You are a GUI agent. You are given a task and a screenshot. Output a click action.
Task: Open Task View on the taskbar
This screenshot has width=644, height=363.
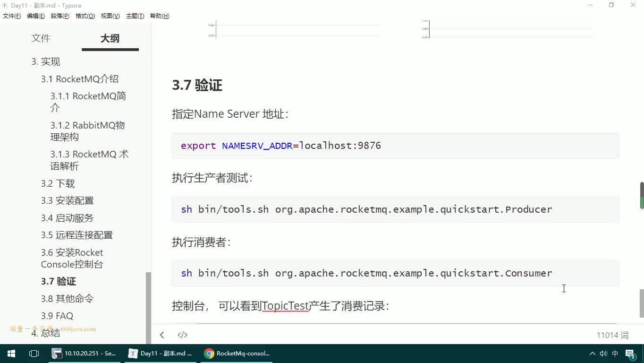point(34,353)
